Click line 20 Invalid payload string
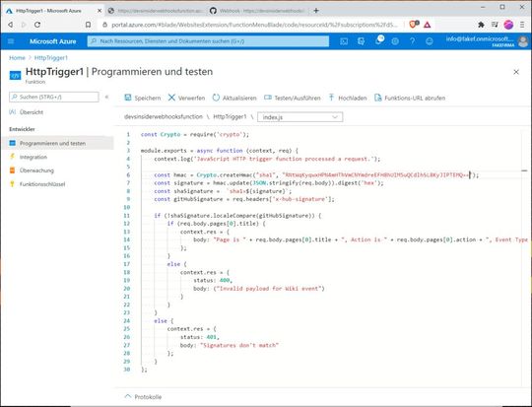 (x=269, y=289)
